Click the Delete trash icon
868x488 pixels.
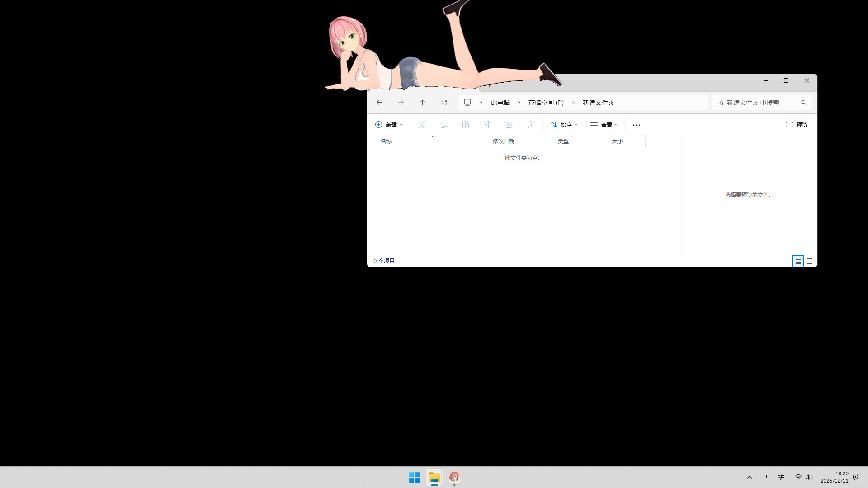coord(531,125)
